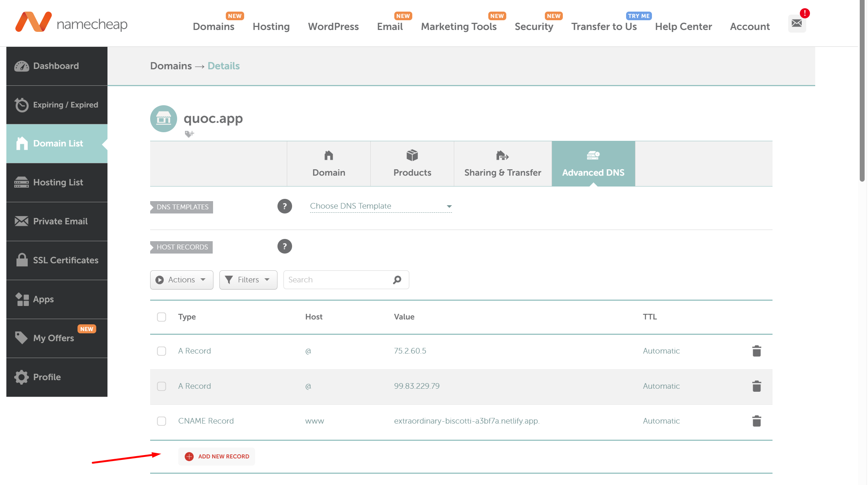Click the search magnifier icon

397,280
